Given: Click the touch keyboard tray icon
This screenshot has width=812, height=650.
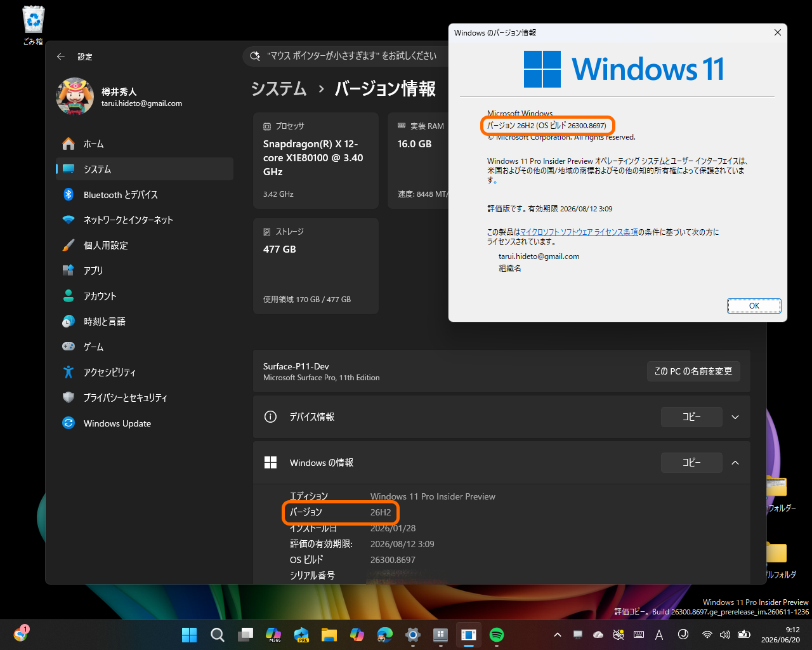Looking at the screenshot, I should pos(639,635).
